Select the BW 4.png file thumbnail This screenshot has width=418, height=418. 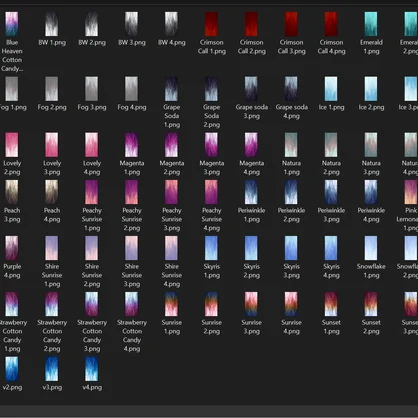tap(172, 24)
